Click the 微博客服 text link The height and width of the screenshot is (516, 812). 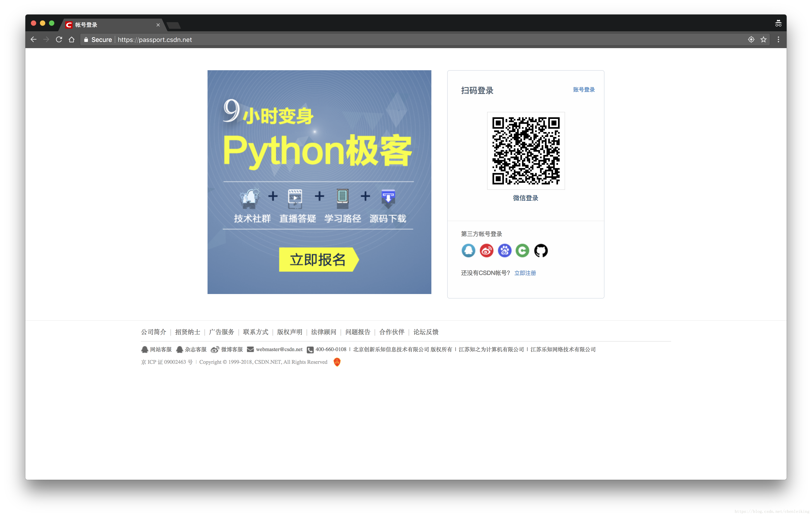click(x=232, y=350)
